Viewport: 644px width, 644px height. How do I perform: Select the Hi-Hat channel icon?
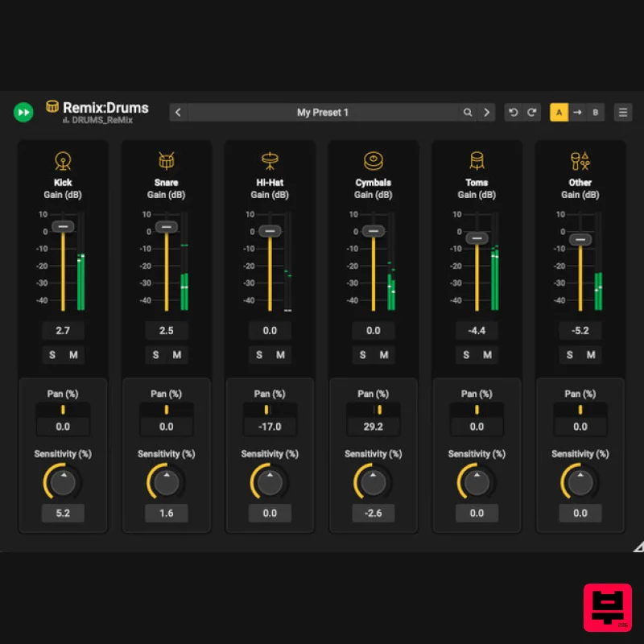(270, 160)
